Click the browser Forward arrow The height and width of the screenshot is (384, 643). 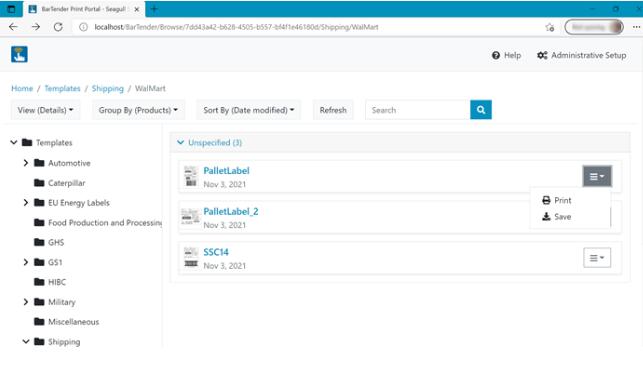click(36, 27)
